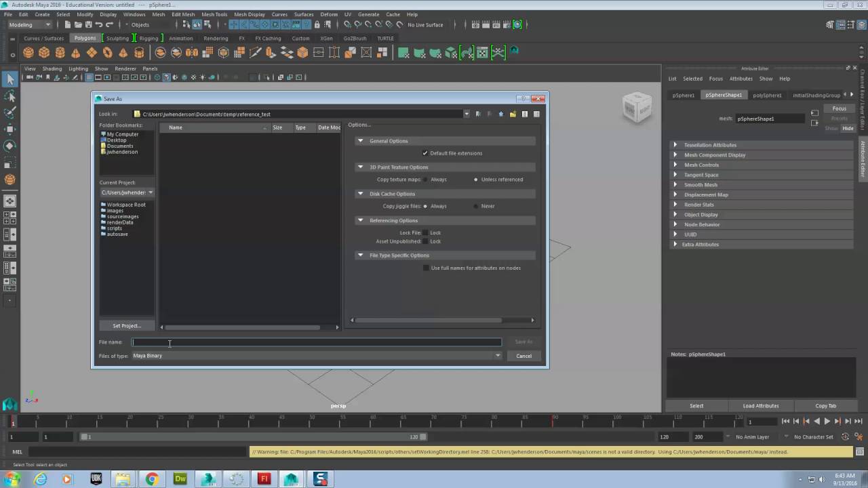This screenshot has height=488, width=868.
Task: Toggle Default file extensions checkbox
Action: point(425,153)
